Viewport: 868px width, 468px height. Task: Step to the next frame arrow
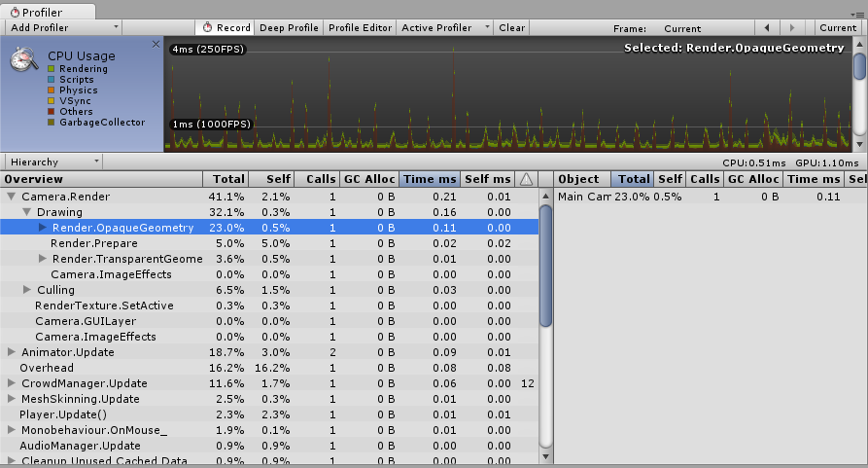point(792,27)
